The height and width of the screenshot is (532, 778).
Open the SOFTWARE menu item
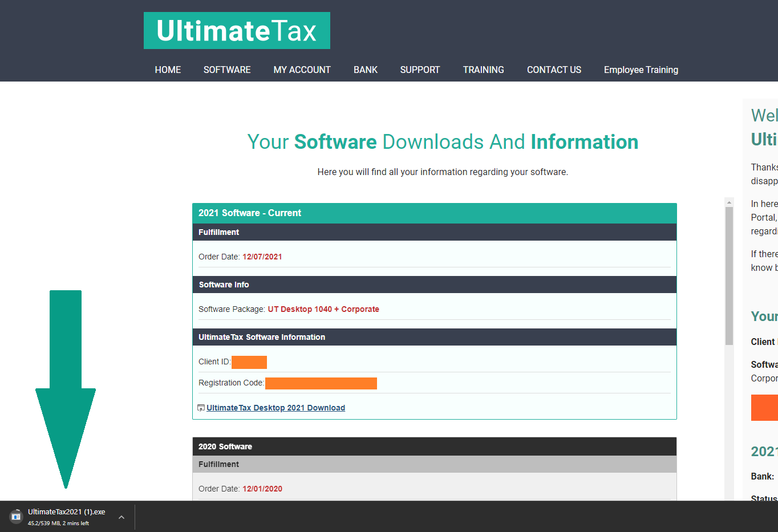click(227, 70)
